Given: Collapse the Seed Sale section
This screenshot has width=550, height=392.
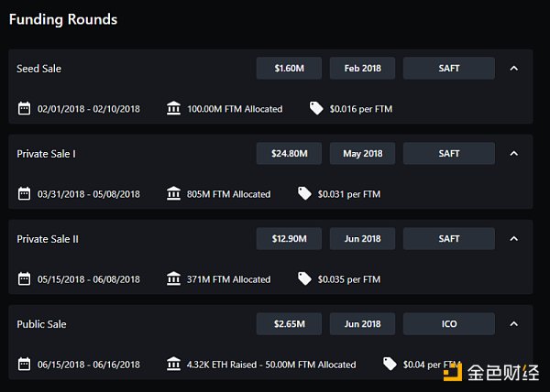Looking at the screenshot, I should pos(513,69).
